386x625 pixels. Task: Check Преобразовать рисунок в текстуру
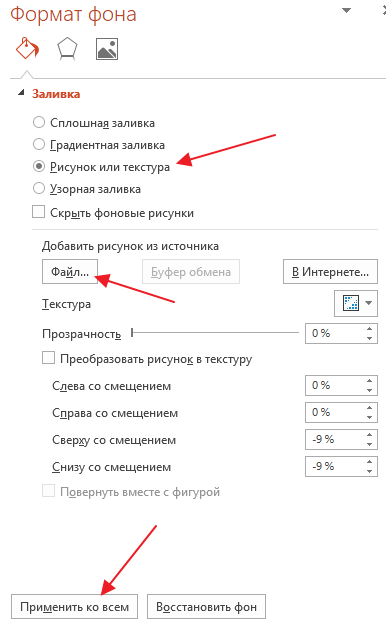pos(48,358)
